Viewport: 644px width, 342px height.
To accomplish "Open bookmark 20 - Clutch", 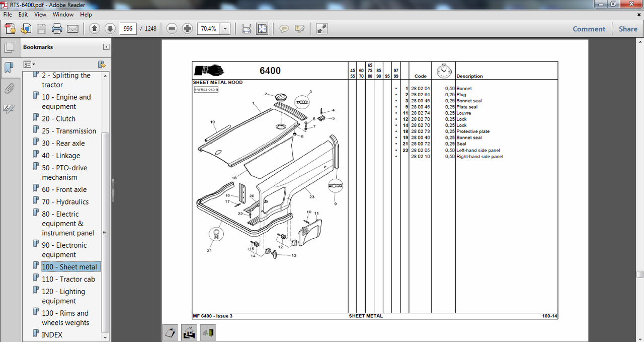I will tap(59, 119).
